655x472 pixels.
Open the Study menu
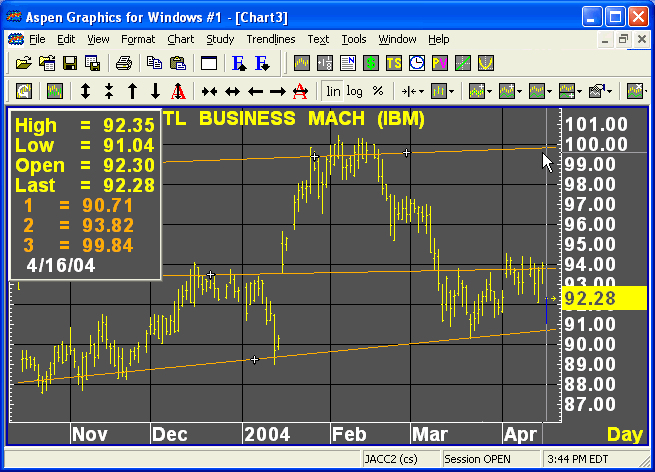click(220, 39)
